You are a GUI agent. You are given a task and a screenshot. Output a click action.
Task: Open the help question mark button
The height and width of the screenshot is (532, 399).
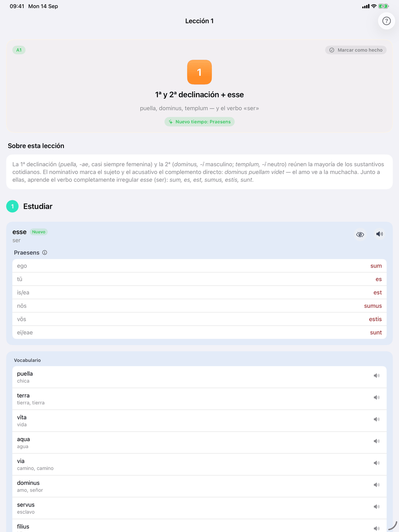point(386,21)
